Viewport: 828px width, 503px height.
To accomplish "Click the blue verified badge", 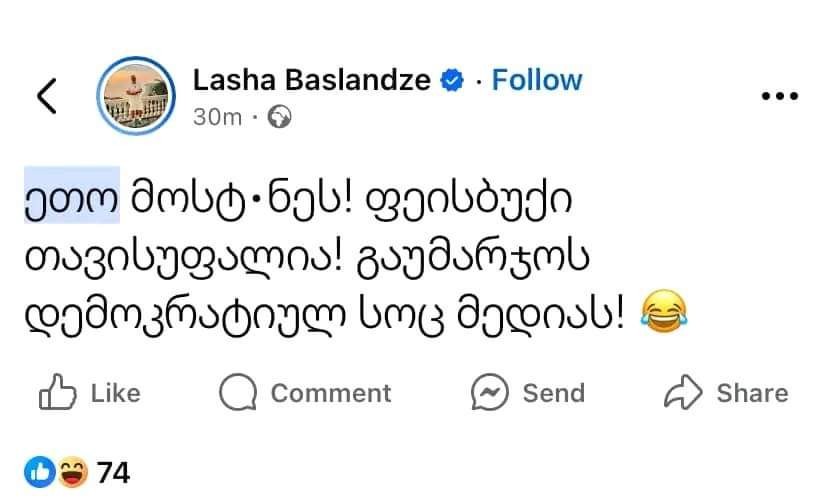I will coord(450,81).
